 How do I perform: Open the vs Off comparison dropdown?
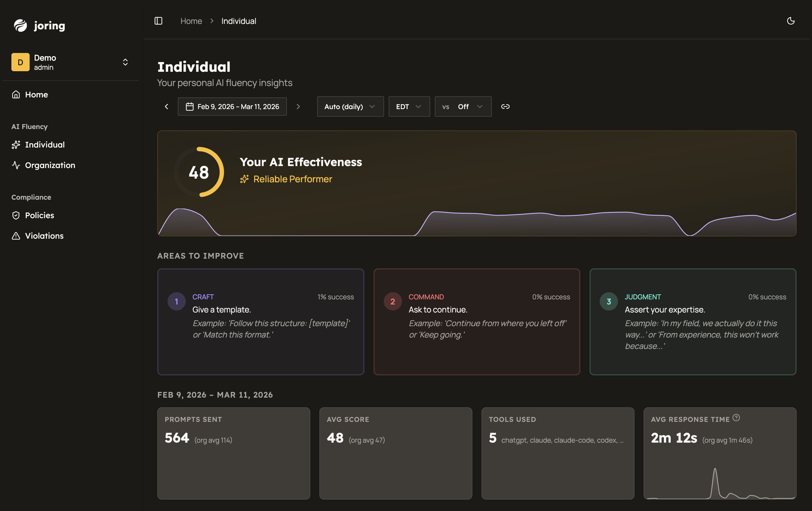[x=463, y=107]
